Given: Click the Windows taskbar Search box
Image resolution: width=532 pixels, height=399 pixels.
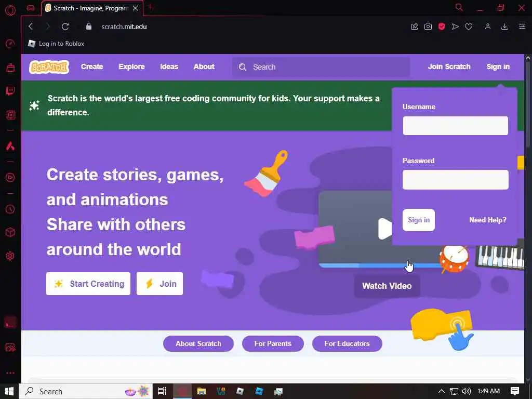Looking at the screenshot, I should tap(86, 391).
